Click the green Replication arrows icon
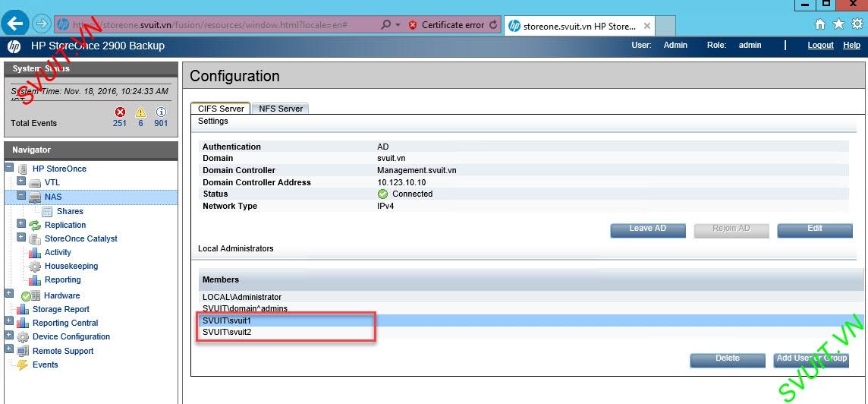868x404 pixels. 35,225
